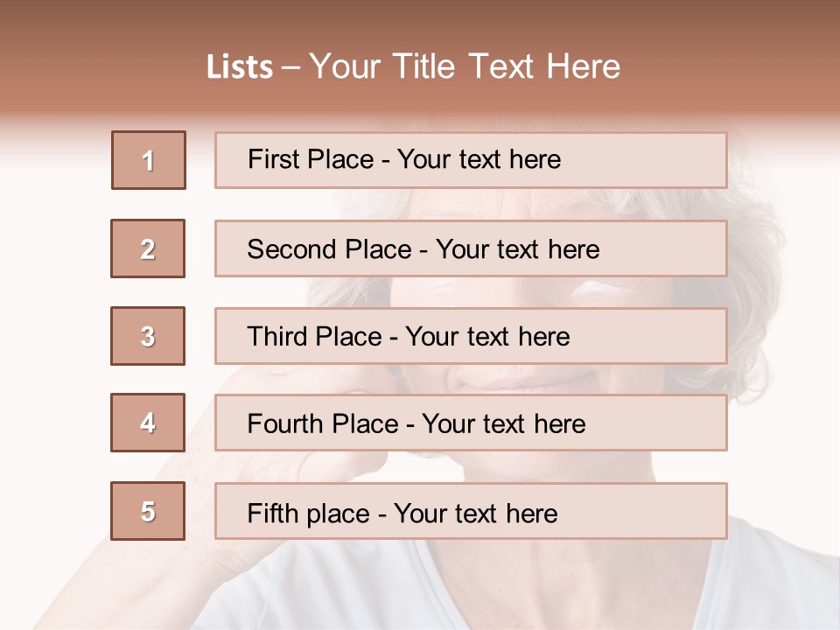Click the word 'Second' in the list

tap(293, 249)
